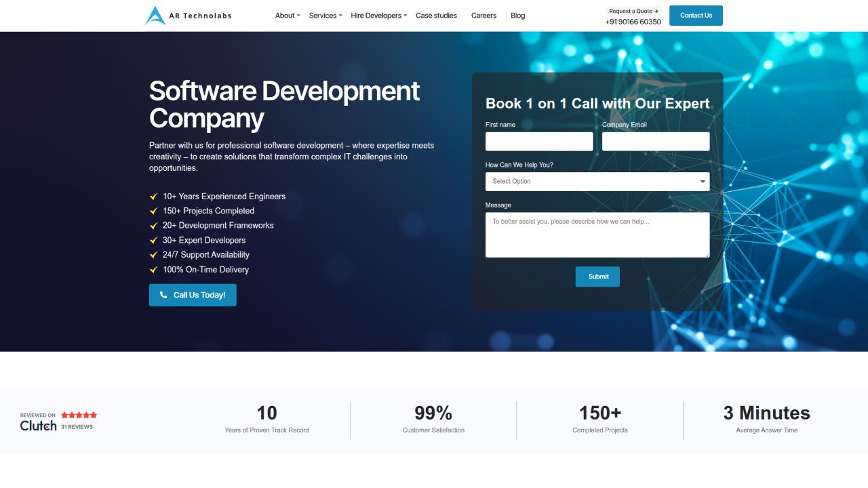Submit the booking call form
868x488 pixels.
[x=597, y=277]
